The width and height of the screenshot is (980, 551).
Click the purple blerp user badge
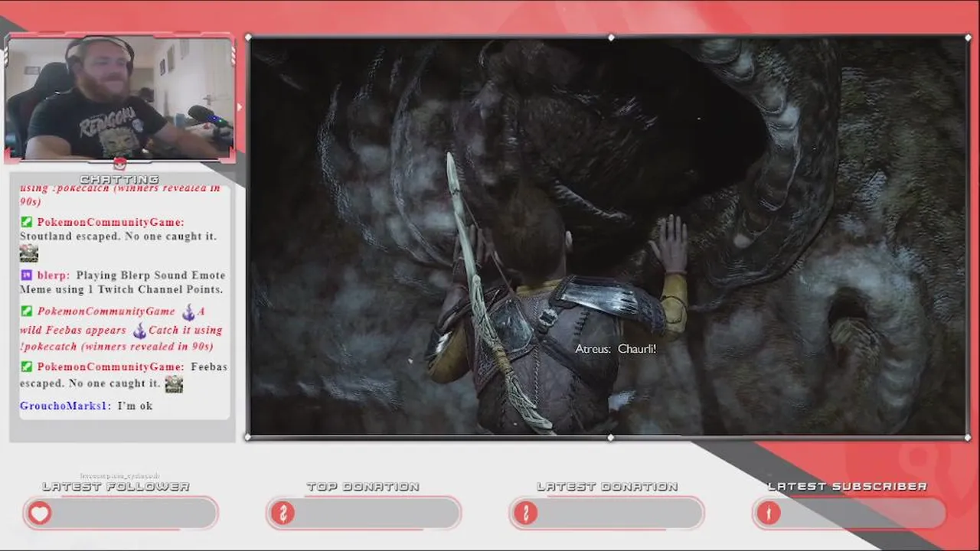27,275
